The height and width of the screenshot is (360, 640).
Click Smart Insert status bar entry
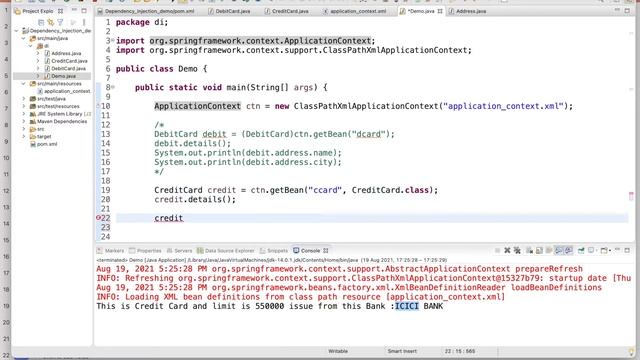pyautogui.click(x=402, y=351)
